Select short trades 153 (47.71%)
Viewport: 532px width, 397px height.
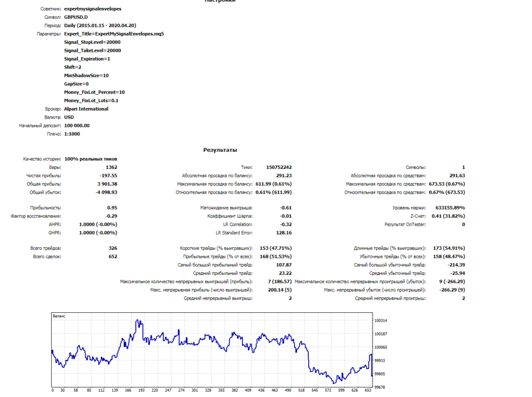[276, 248]
